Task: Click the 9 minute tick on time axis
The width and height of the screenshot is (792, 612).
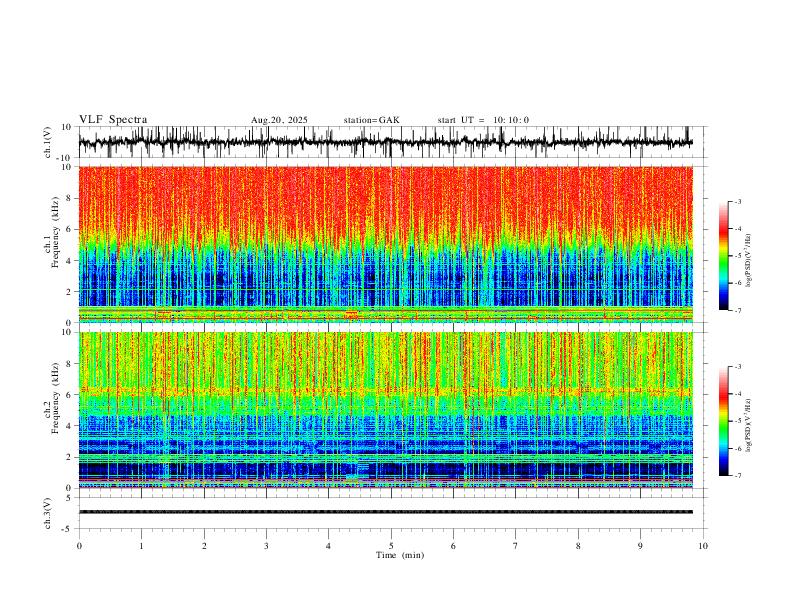Action: 640,546
